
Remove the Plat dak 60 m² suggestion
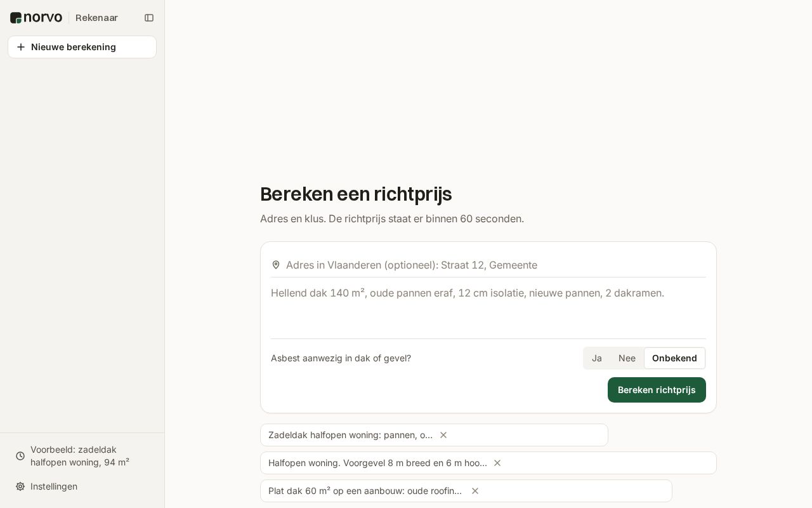click(475, 491)
